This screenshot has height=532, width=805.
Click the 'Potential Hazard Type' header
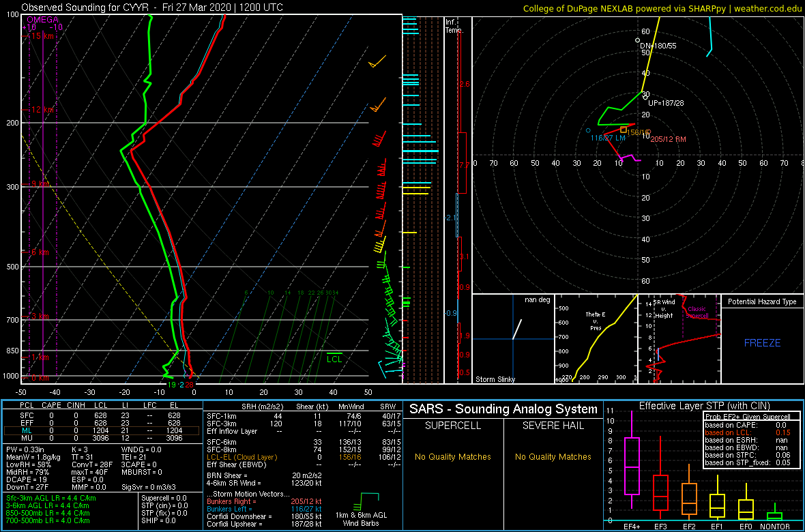point(763,302)
